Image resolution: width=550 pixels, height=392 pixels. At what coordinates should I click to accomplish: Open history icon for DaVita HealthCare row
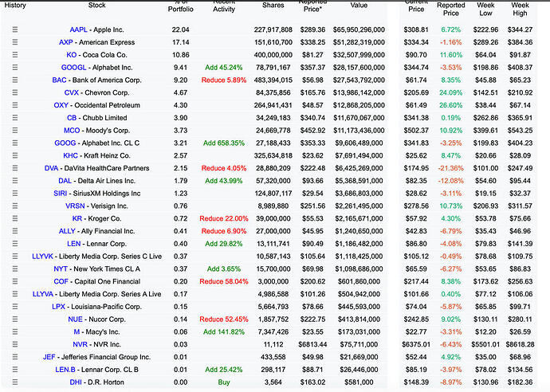click(x=14, y=168)
